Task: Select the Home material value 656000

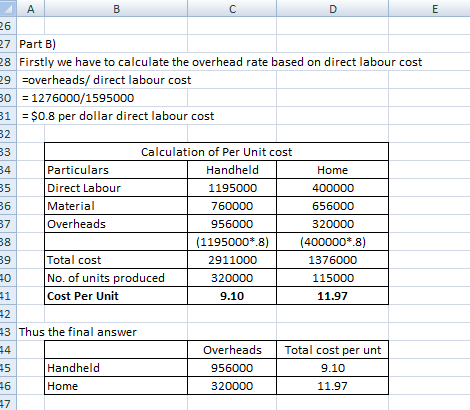Action: (x=333, y=206)
